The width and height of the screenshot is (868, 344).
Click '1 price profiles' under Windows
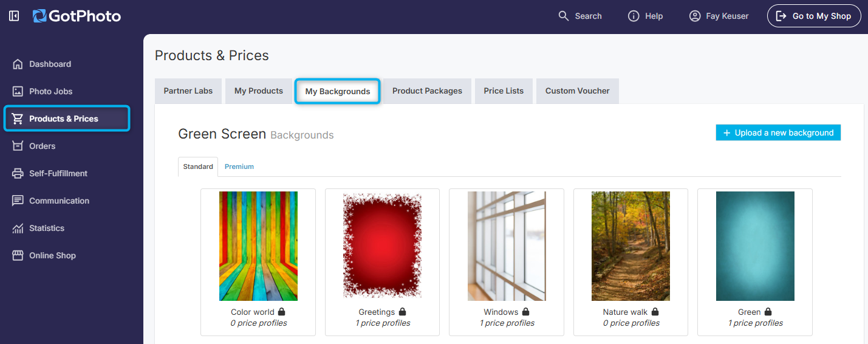[x=507, y=323]
